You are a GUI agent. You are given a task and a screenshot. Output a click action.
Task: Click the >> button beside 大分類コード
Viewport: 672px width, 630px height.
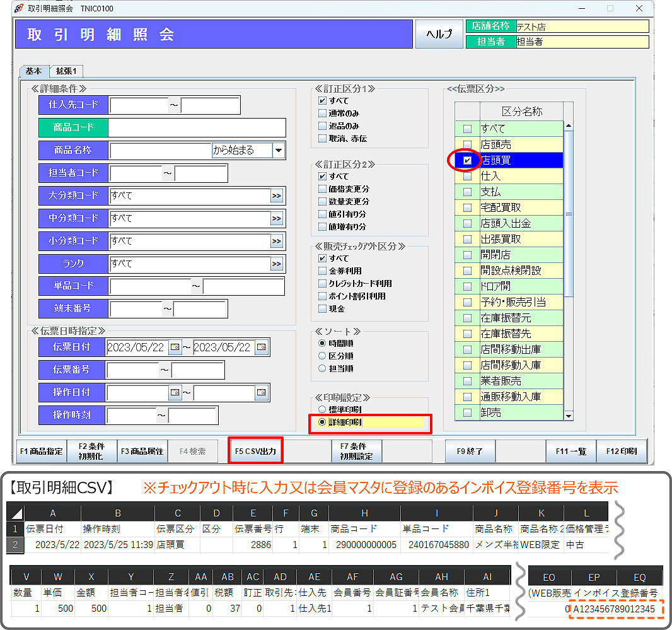click(x=276, y=196)
